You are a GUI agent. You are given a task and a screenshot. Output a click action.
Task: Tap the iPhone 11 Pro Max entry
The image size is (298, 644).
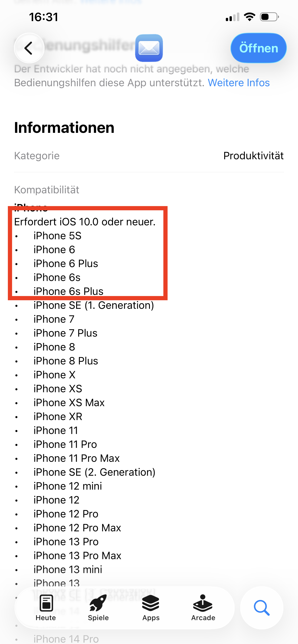[76, 458]
